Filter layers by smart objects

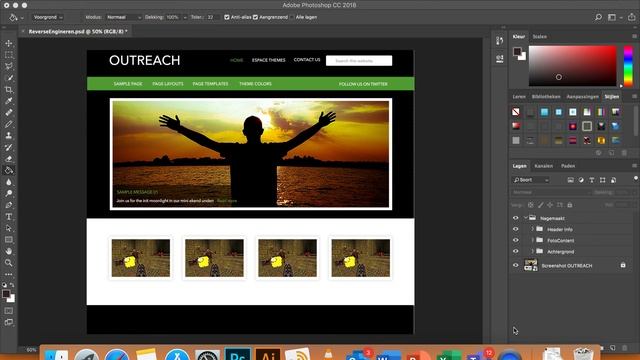click(613, 180)
